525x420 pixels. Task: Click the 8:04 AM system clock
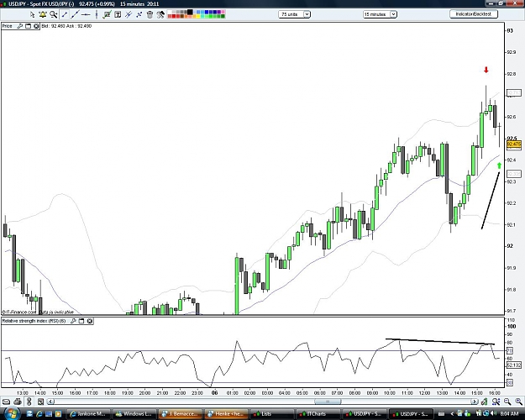click(510, 414)
